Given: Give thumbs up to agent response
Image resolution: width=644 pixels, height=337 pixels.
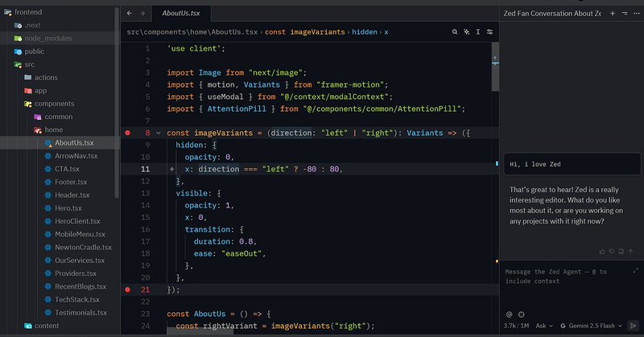Looking at the screenshot, I should tap(602, 251).
